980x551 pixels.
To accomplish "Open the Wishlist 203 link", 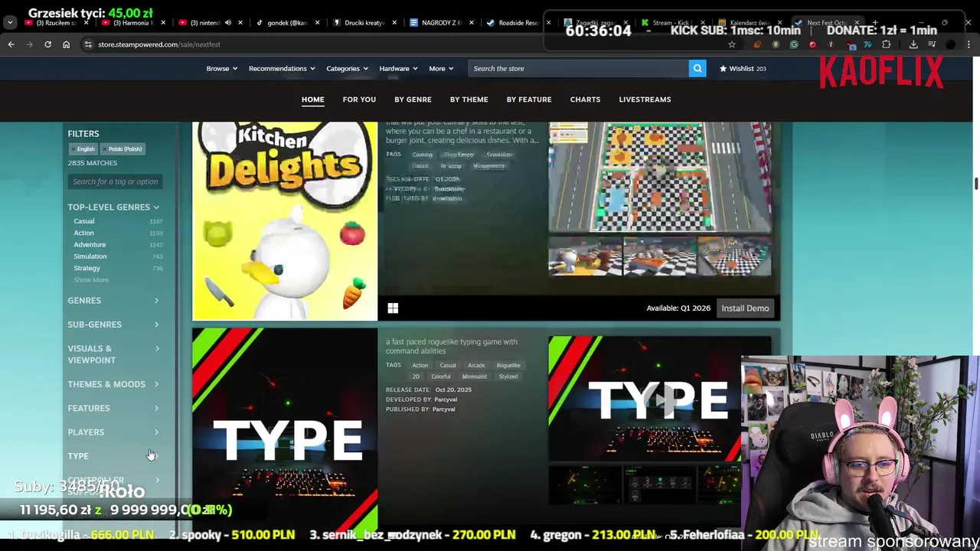I will click(x=742, y=68).
